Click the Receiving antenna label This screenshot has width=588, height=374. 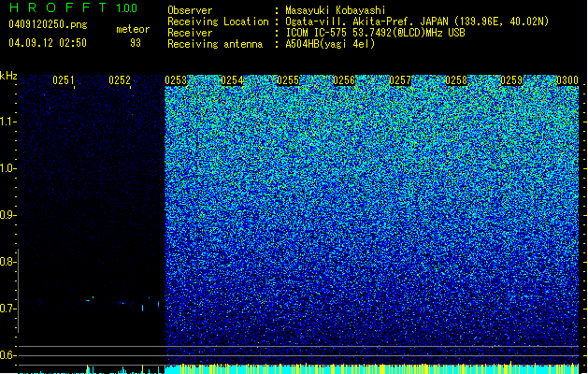[x=215, y=44]
